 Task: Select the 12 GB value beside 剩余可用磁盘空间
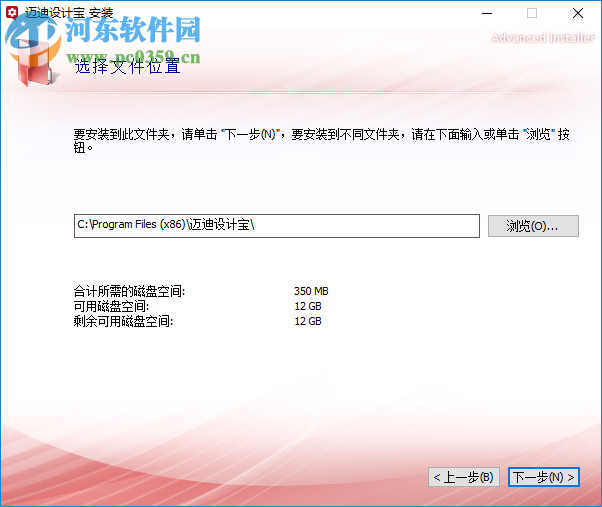(x=308, y=321)
